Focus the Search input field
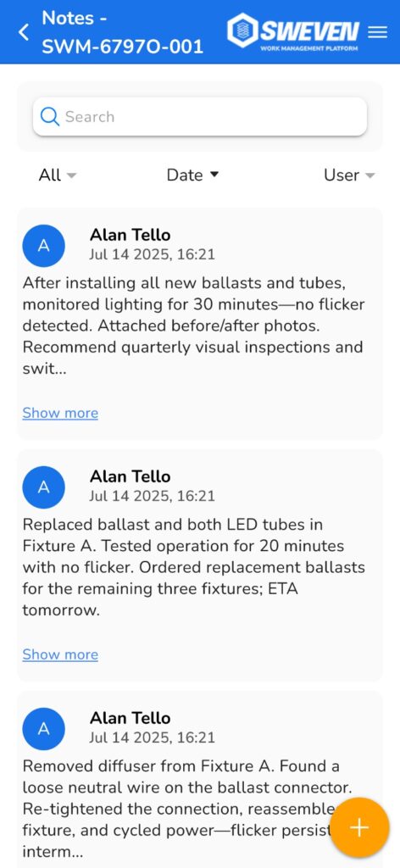This screenshot has height=868, width=400. [200, 117]
